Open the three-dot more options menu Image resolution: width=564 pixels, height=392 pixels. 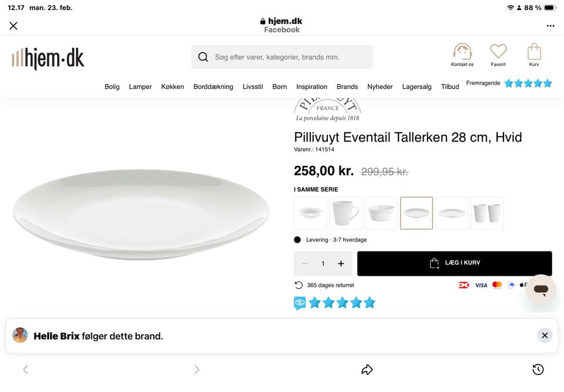click(x=550, y=26)
